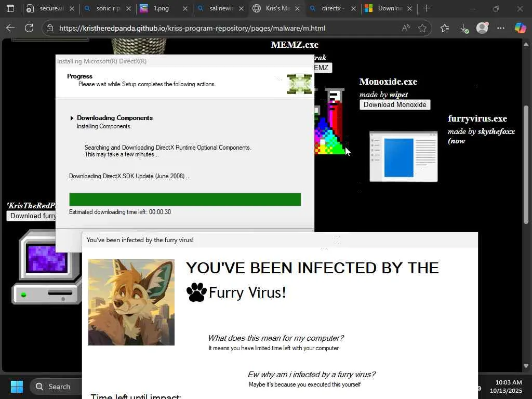Open the Copilot icon
This screenshot has height=399, width=532.
coord(520,28)
